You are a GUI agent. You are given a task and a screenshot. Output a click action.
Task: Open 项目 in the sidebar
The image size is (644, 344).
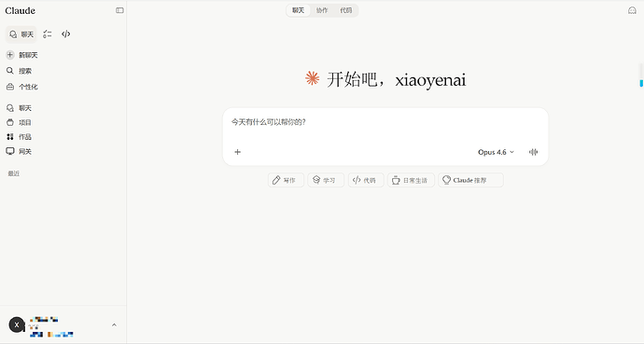(20, 123)
